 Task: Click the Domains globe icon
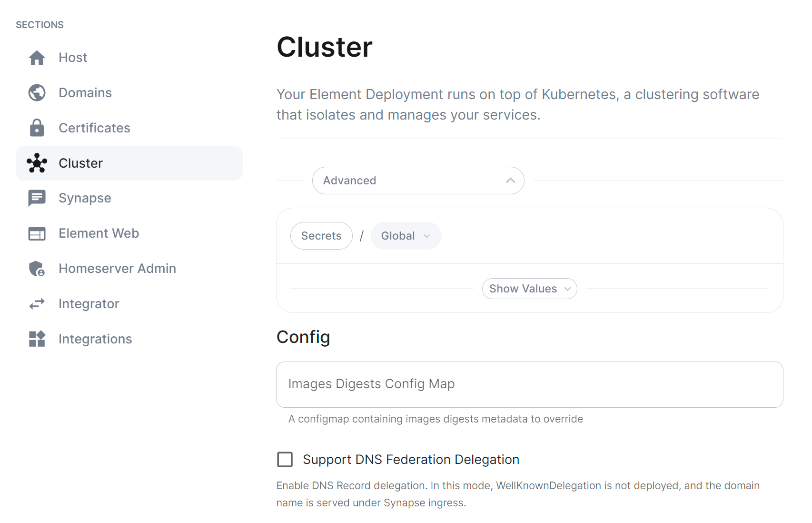click(37, 93)
